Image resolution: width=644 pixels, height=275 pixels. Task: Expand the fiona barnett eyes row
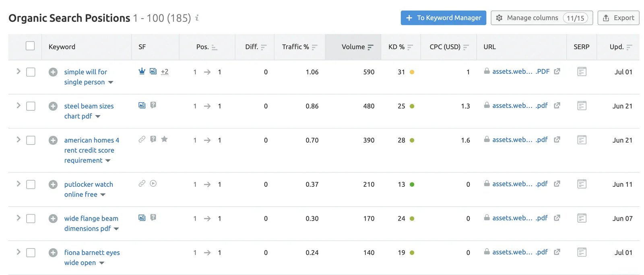(19, 252)
